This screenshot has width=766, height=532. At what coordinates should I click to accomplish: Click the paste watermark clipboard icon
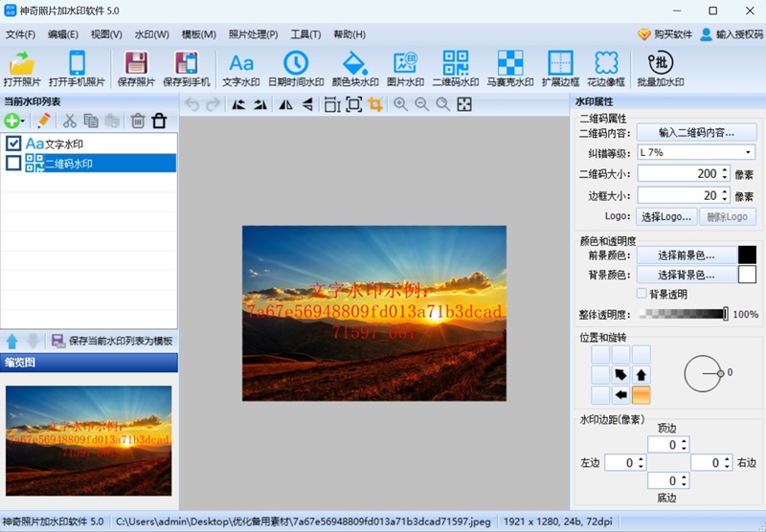tap(112, 121)
